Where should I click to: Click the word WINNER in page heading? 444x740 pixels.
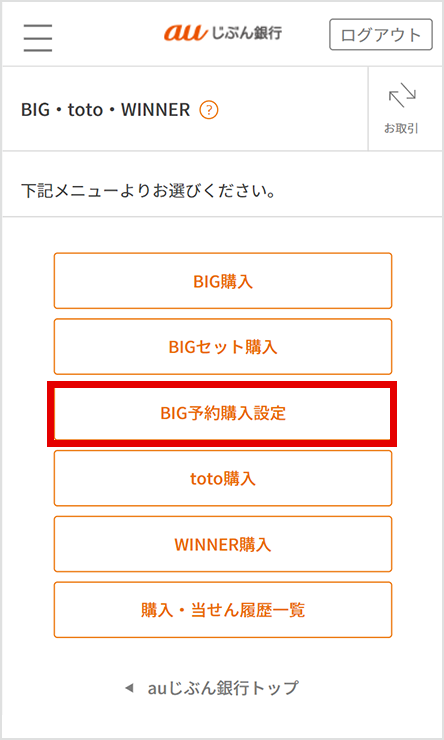[156, 110]
